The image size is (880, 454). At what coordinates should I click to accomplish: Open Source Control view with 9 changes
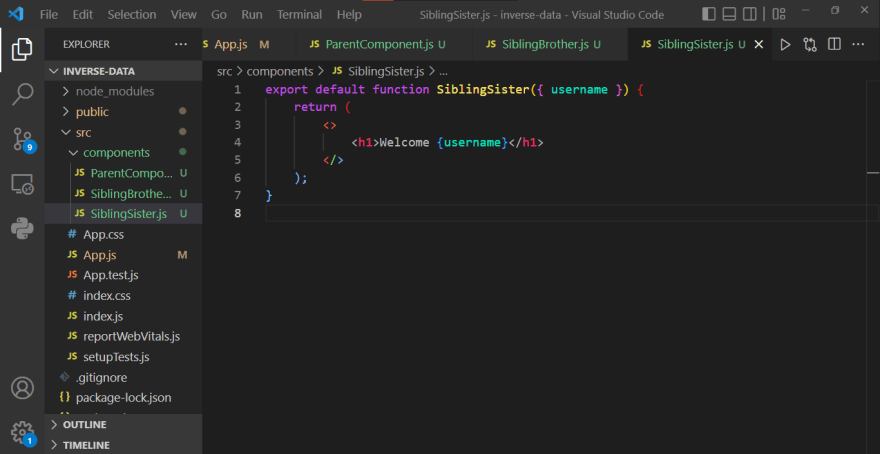point(24,140)
